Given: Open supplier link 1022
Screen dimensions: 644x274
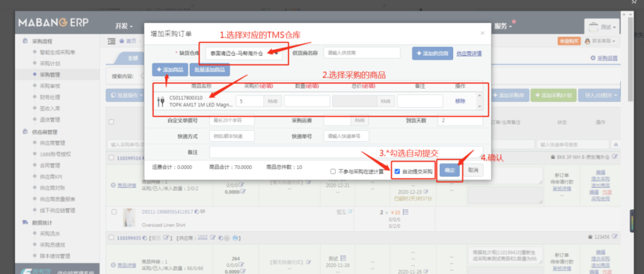Looking at the screenshot, I should pyautogui.click(x=203, y=237).
